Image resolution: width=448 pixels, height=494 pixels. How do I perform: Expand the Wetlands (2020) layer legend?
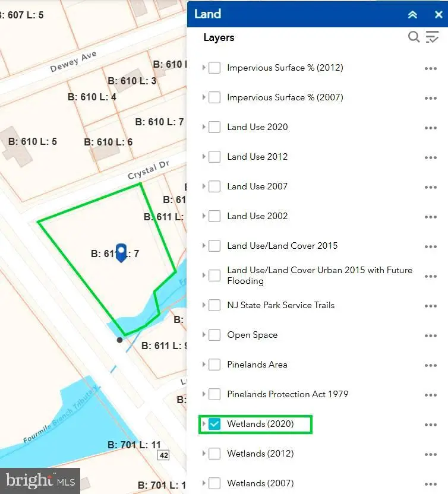point(204,424)
